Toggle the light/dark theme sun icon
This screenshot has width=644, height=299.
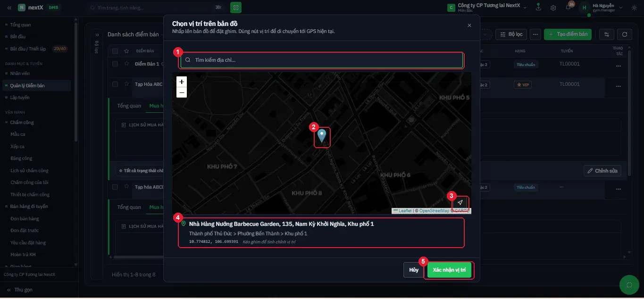coord(634,8)
